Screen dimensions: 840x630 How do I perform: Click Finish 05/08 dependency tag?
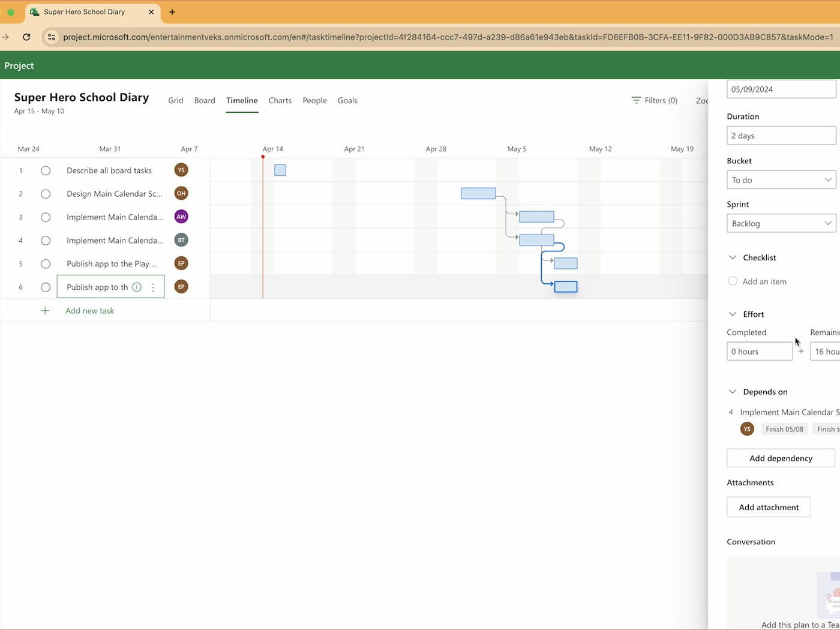point(784,429)
